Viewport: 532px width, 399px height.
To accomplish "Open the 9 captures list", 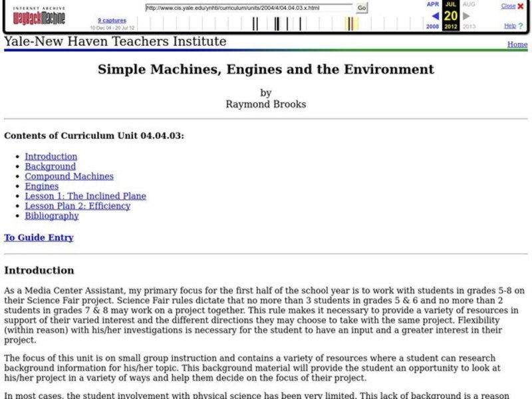I will point(112,21).
